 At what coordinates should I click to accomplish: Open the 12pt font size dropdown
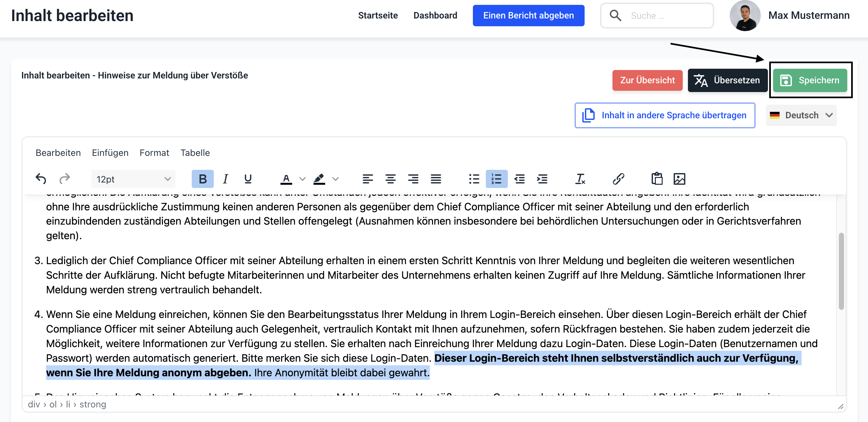coord(133,179)
